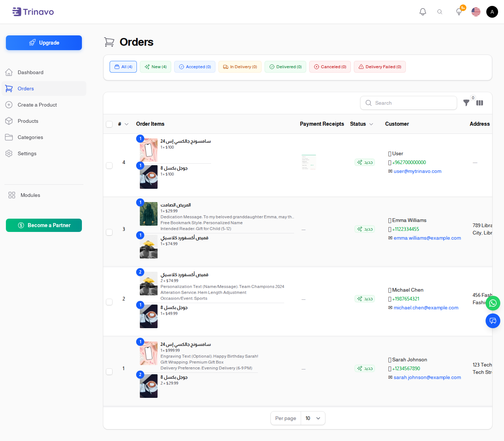
Task: Select the New (4) filter tab
Action: click(x=155, y=67)
